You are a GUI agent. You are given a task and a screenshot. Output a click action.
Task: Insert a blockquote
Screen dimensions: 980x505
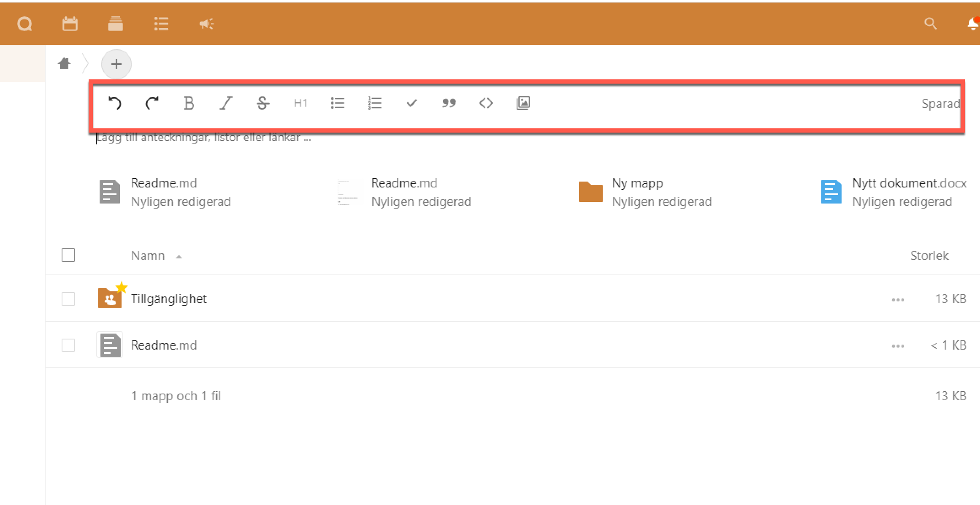(x=449, y=103)
